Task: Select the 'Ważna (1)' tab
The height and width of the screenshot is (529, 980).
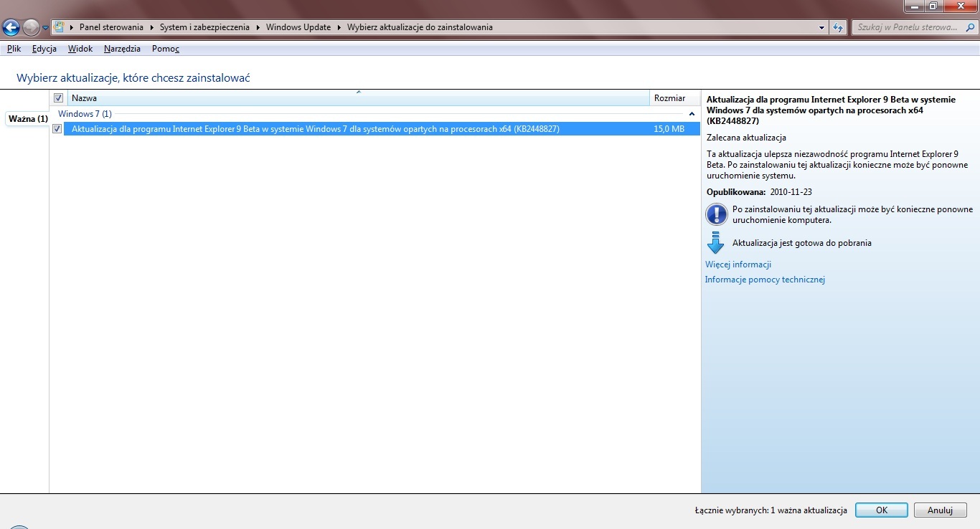Action: click(x=28, y=118)
